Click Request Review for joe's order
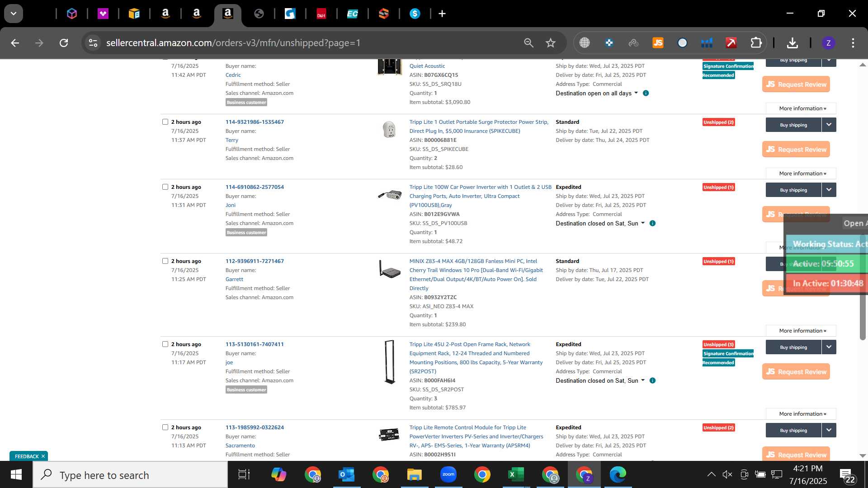Viewport: 868px width, 488px height. pyautogui.click(x=796, y=371)
